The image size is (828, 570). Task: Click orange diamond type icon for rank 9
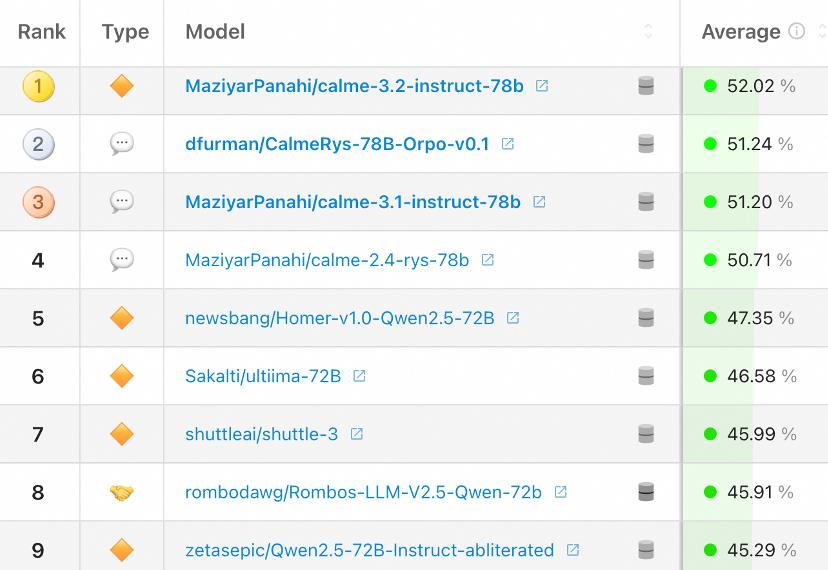(121, 550)
